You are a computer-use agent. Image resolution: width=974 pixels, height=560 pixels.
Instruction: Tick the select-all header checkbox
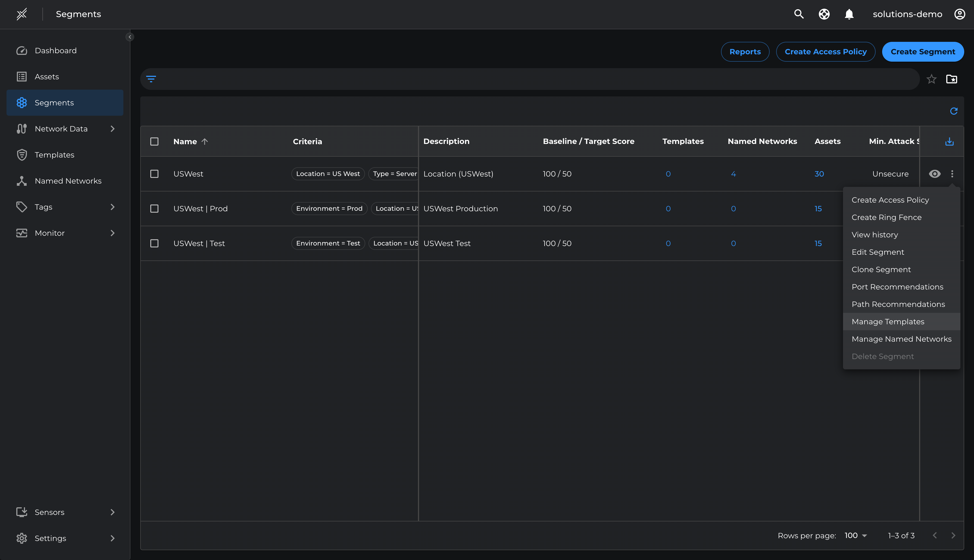pos(154,141)
